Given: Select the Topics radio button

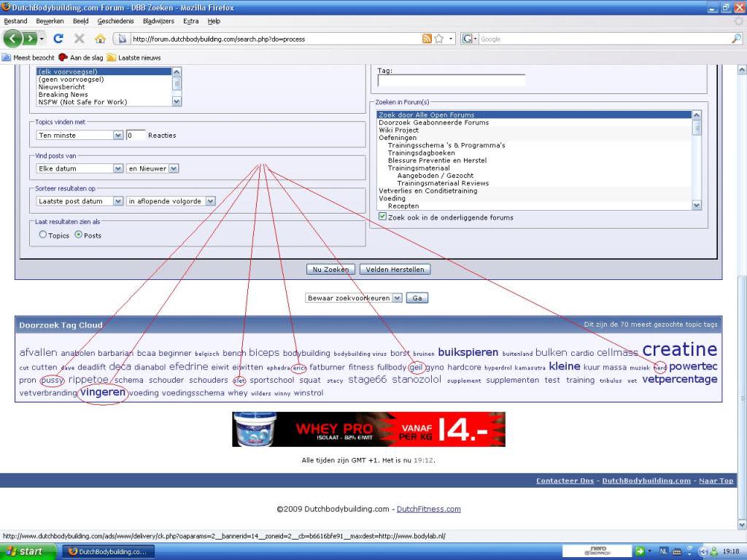Looking at the screenshot, I should 43,236.
